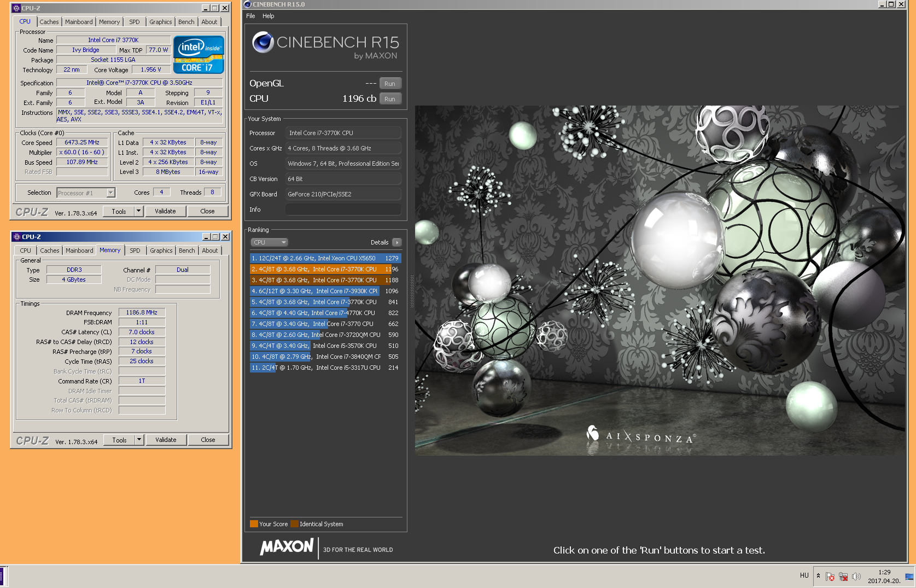Click Tools button in bottom CPU-Z window

coord(120,440)
